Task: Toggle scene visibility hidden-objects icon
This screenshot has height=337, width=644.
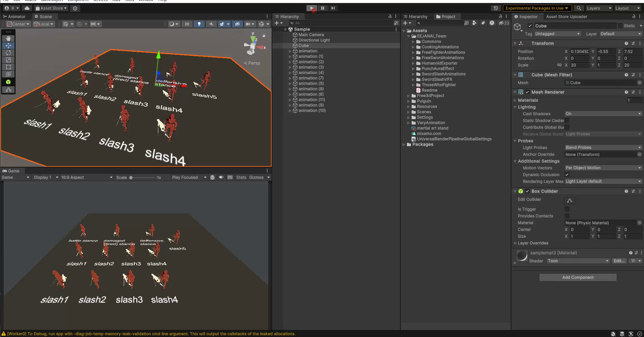Action: [237, 24]
